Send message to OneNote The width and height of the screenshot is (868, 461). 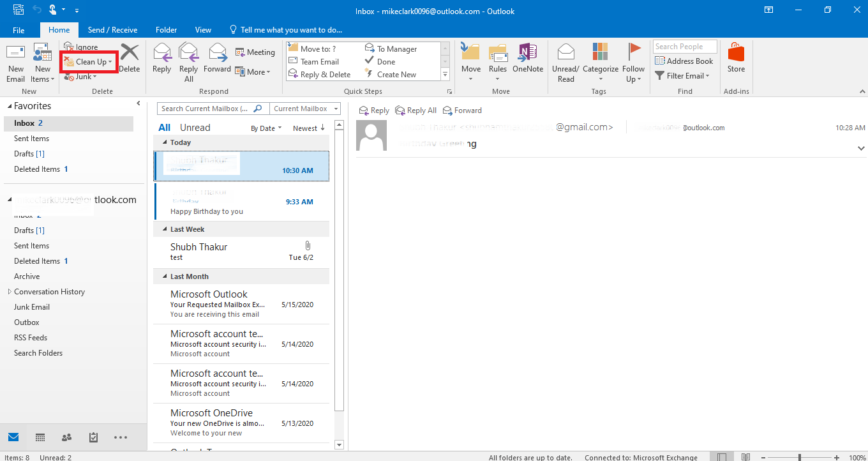(x=528, y=57)
